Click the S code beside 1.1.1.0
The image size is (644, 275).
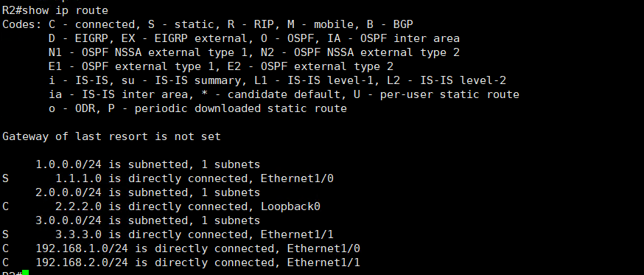[5, 178]
